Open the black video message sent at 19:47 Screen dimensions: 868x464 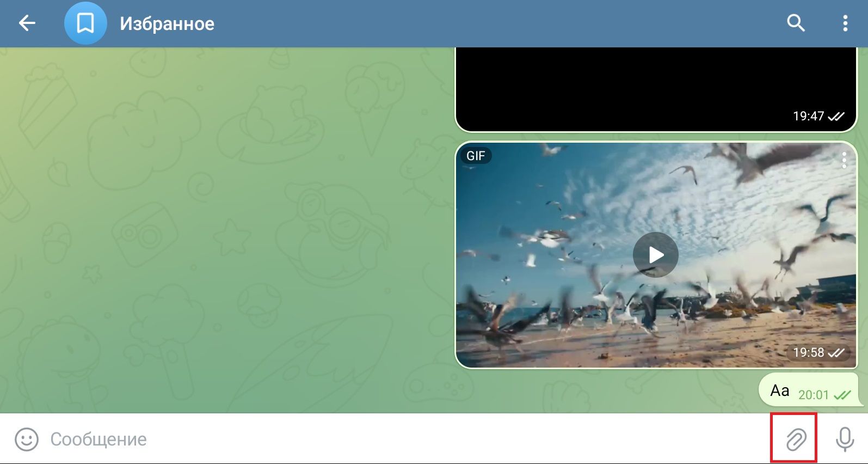(656, 89)
